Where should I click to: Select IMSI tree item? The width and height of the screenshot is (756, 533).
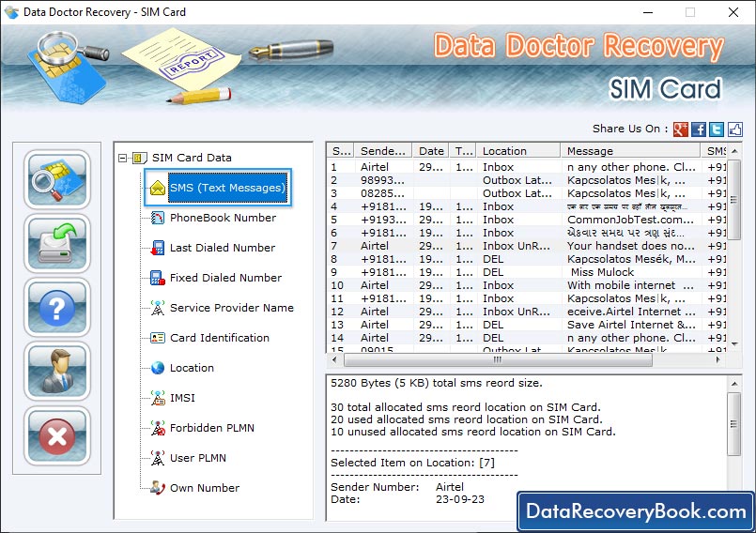click(182, 398)
